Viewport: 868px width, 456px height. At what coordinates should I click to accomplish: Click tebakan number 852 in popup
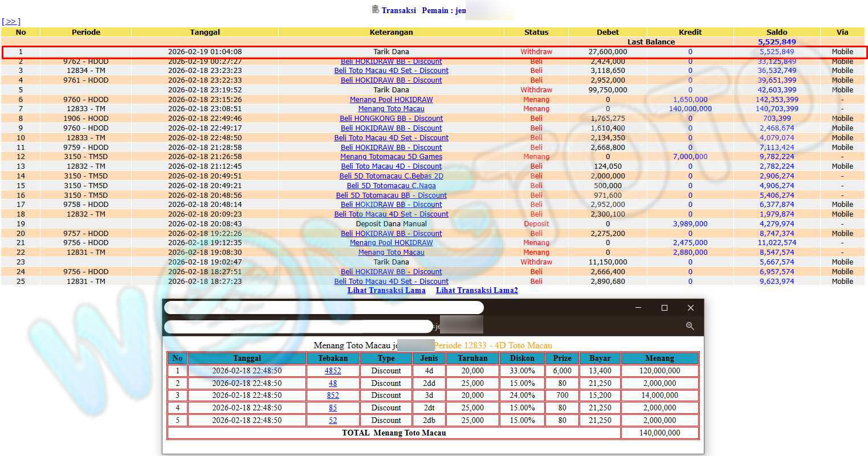332,396
